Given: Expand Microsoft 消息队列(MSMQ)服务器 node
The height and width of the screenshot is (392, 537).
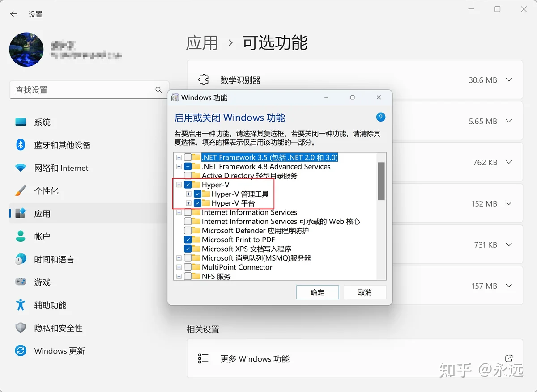Looking at the screenshot, I should tap(179, 258).
